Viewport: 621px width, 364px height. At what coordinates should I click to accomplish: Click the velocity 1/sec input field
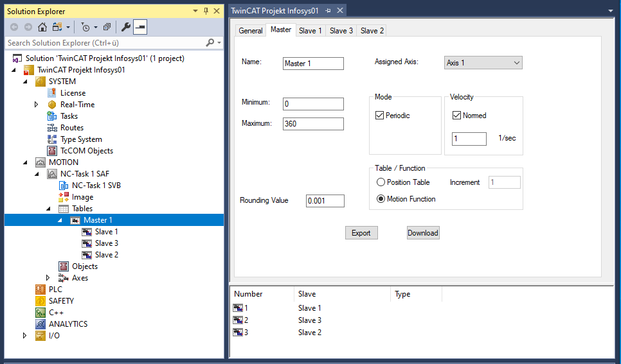tap(469, 139)
